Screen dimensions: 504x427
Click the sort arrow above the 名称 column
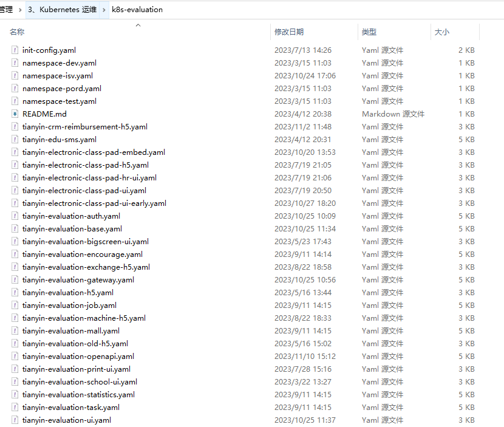coord(138,26)
